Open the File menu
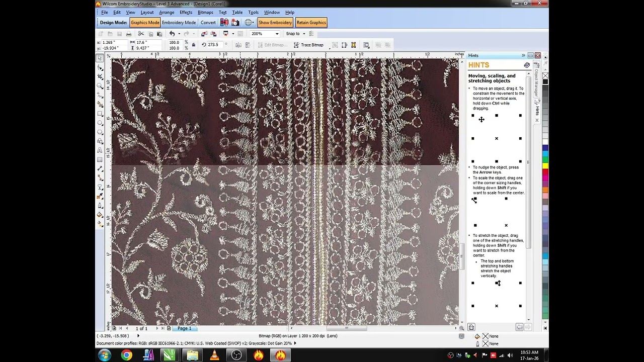Screen dimensions: 644x362 [104, 12]
